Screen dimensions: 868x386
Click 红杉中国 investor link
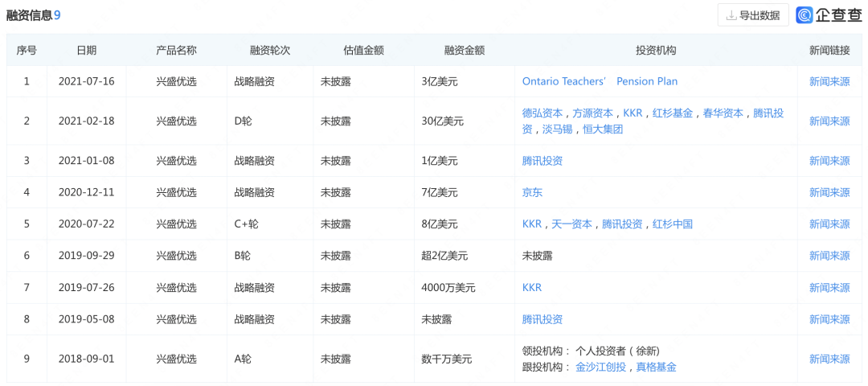(672, 224)
